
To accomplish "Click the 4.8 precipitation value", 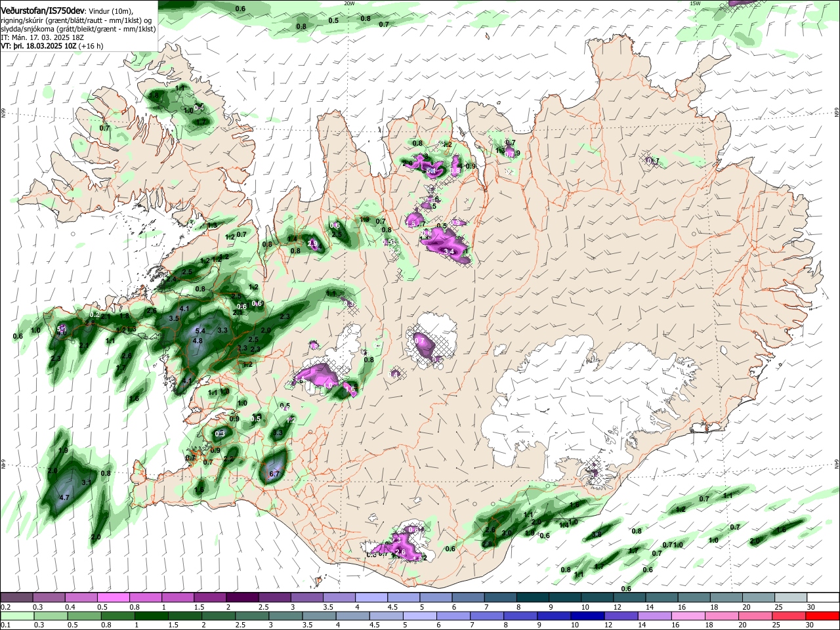I will tap(198, 341).
